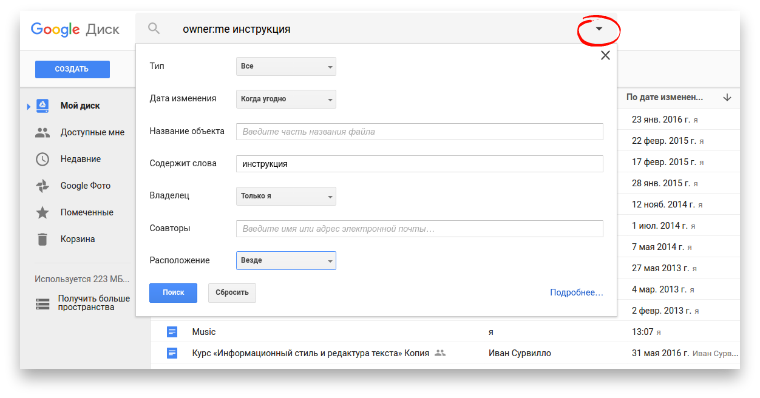Viewport: 760px width, 398px height.
Task: Click the Сбросить button
Action: coord(232,293)
